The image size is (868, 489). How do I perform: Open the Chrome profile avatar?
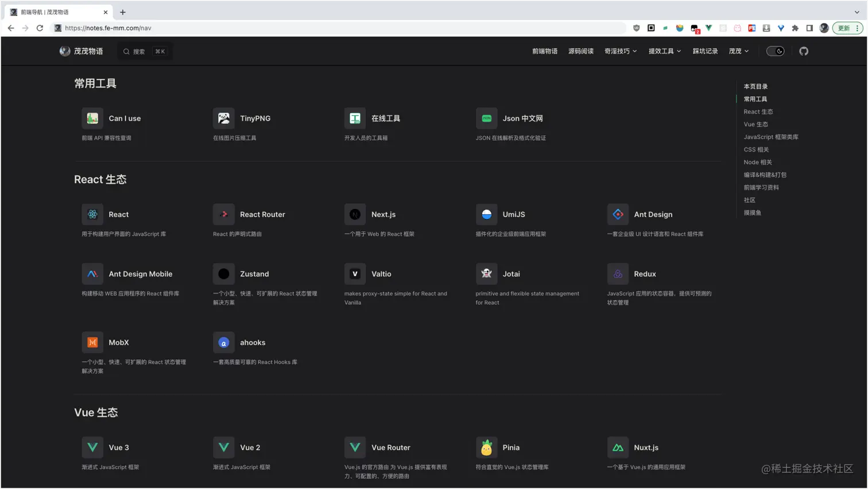point(824,28)
